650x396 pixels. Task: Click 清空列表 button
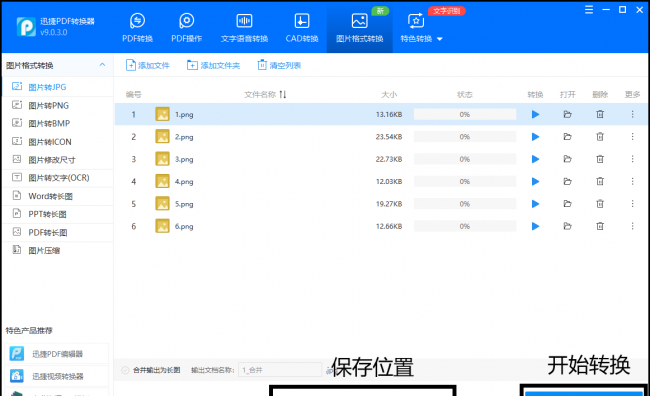279,65
